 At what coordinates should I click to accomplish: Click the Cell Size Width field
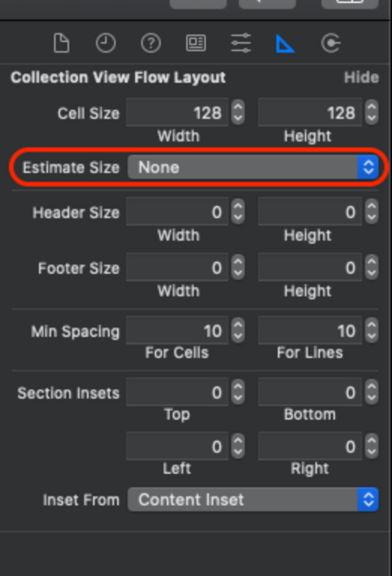coord(177,113)
